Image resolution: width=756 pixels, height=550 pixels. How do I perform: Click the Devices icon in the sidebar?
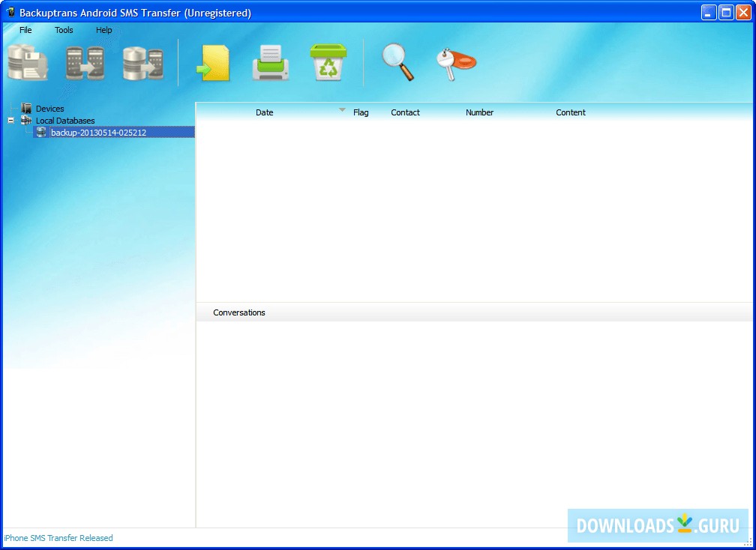(28, 108)
